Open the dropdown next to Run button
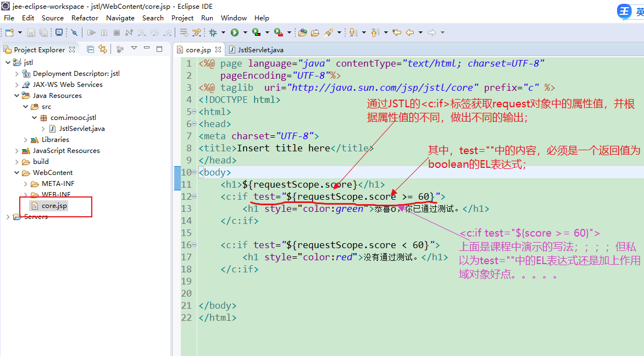The height and width of the screenshot is (356, 644). [x=246, y=32]
